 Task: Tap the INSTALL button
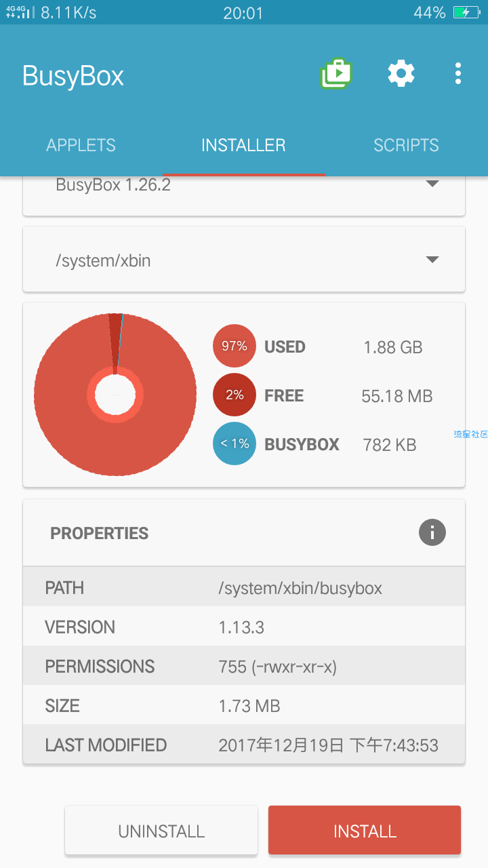[x=365, y=830]
